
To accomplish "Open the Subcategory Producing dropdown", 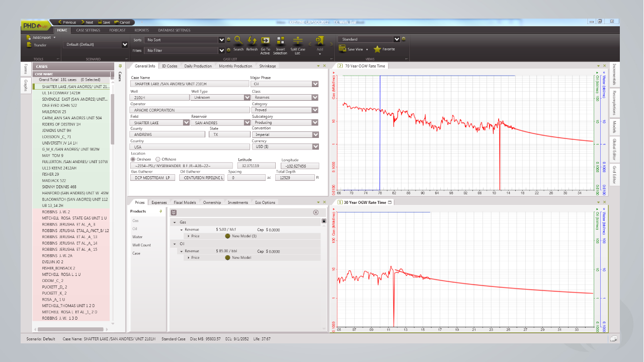I will click(315, 122).
